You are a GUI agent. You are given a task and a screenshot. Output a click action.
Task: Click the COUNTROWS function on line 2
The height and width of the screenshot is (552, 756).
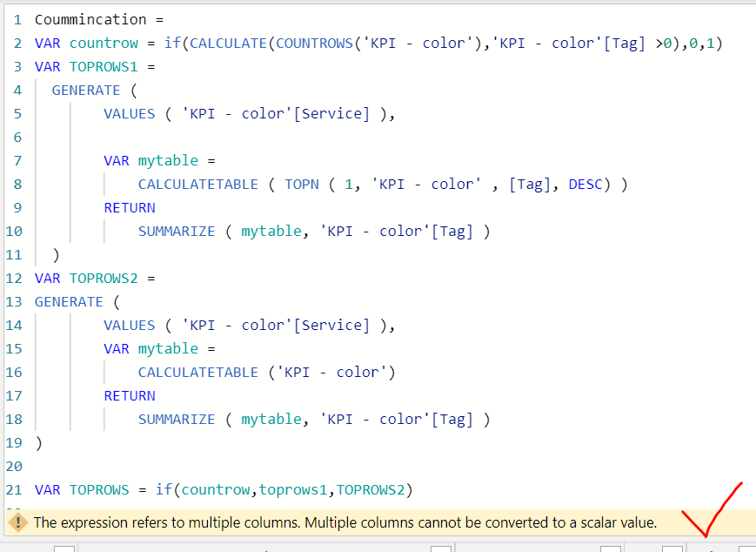tap(314, 43)
